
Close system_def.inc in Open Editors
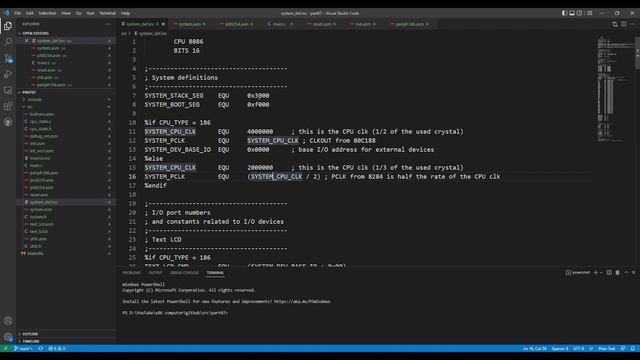(27, 41)
